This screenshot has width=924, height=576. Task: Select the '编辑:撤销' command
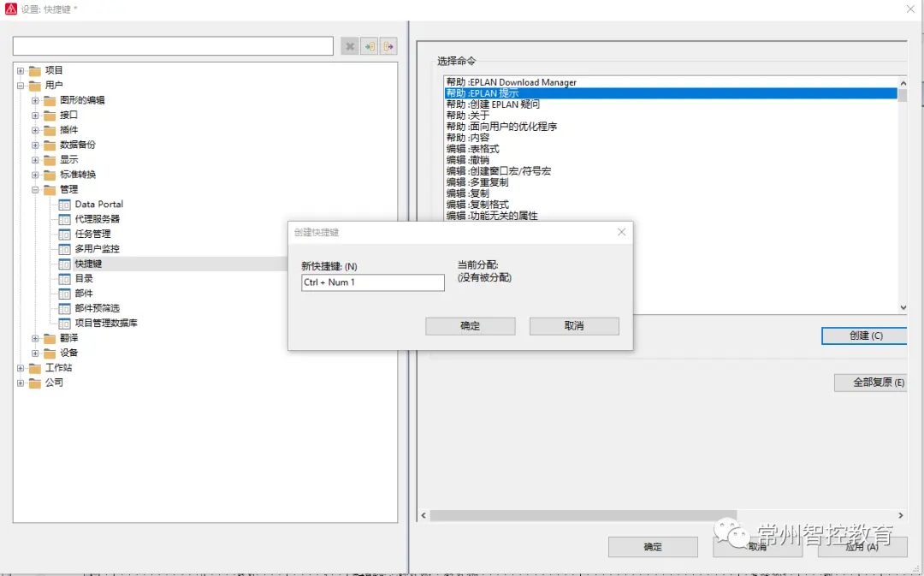click(671, 160)
